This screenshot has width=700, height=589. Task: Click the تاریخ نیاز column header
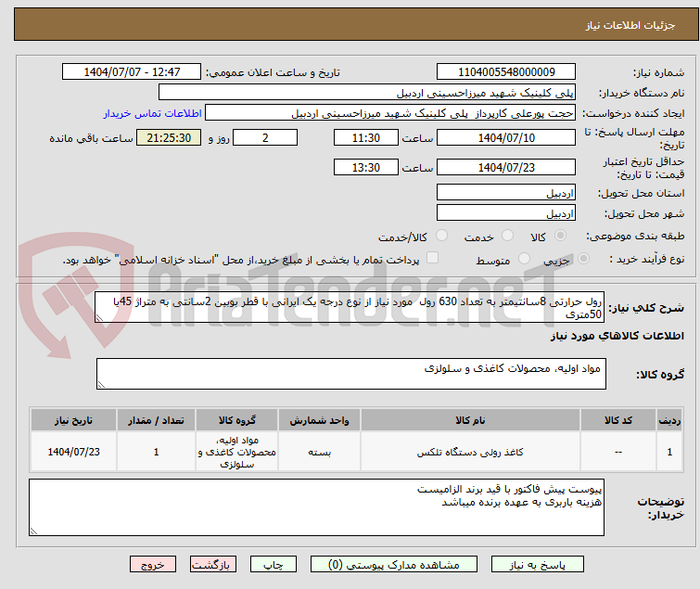pos(73,420)
